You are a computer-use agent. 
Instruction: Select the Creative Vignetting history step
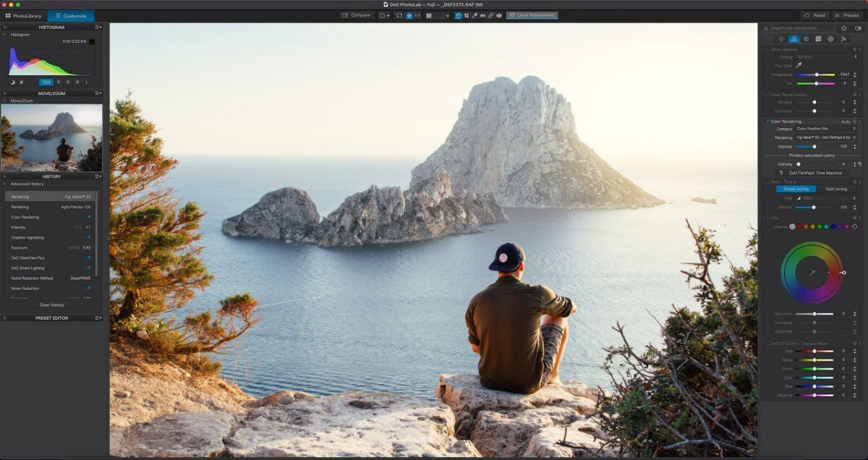point(51,237)
